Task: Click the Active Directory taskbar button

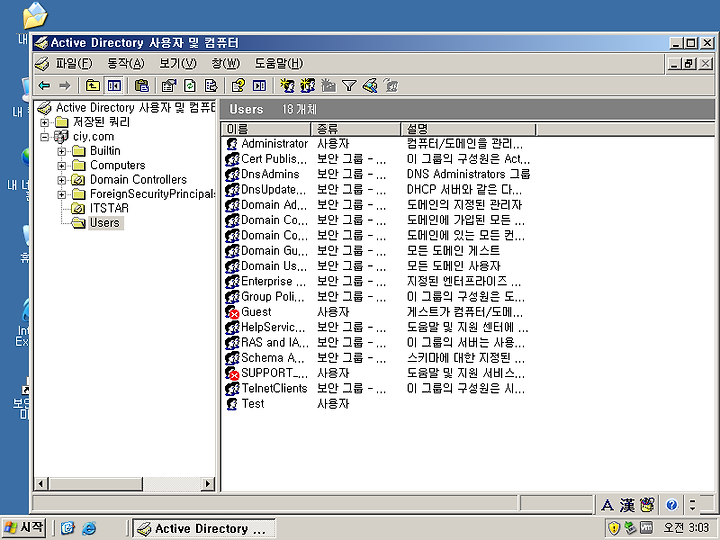Action: [204, 529]
